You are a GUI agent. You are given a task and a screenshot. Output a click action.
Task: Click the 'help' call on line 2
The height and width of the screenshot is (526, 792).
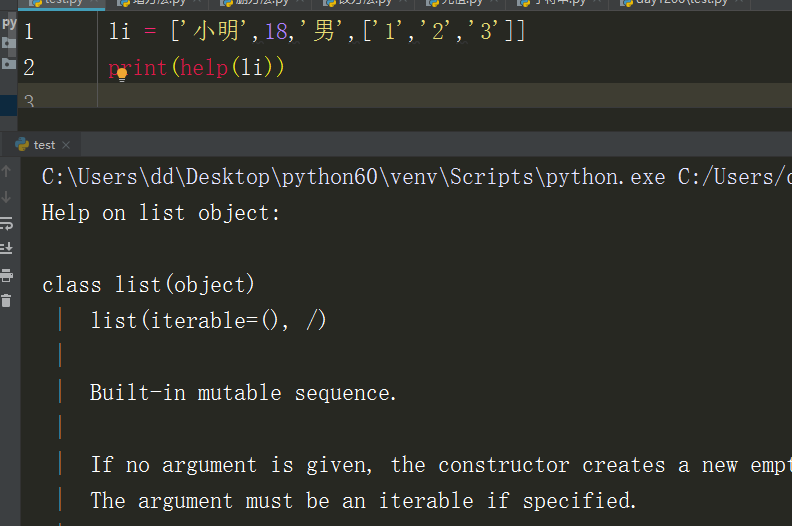click(204, 68)
